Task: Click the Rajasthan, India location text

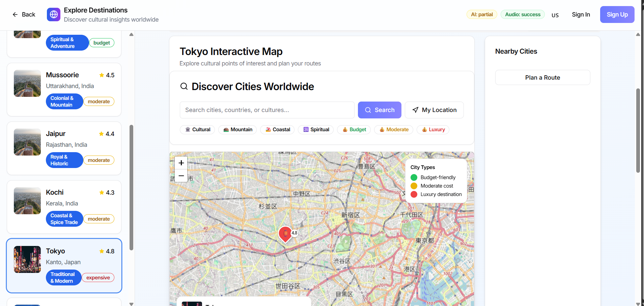Action: pos(66,145)
